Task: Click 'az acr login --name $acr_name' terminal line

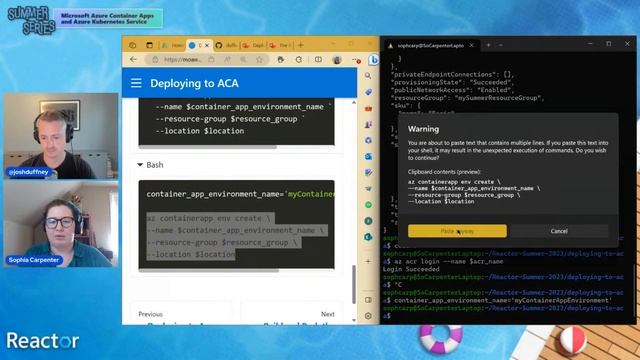Action: [x=449, y=262]
